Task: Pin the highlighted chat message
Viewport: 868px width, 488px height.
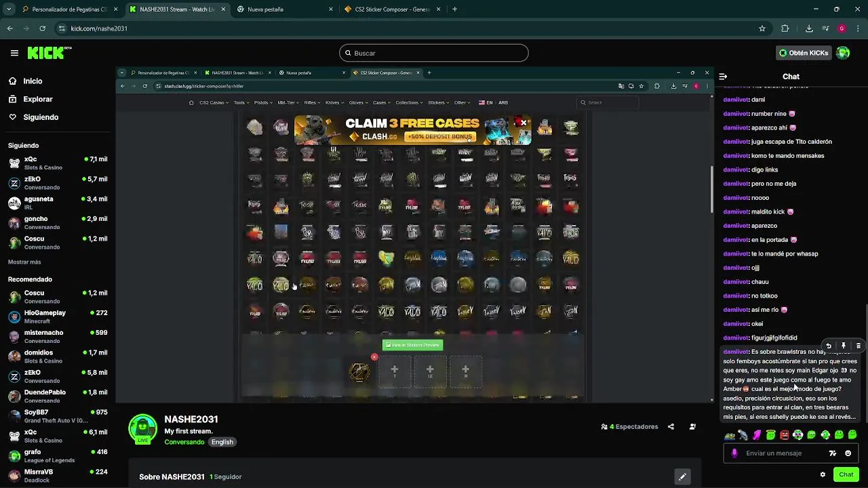Action: (844, 346)
